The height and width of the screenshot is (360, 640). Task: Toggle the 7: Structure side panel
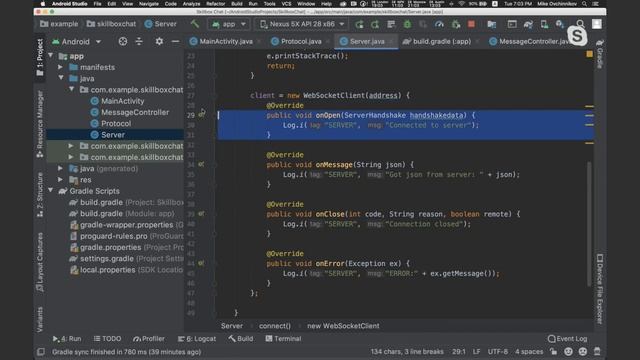[40, 195]
